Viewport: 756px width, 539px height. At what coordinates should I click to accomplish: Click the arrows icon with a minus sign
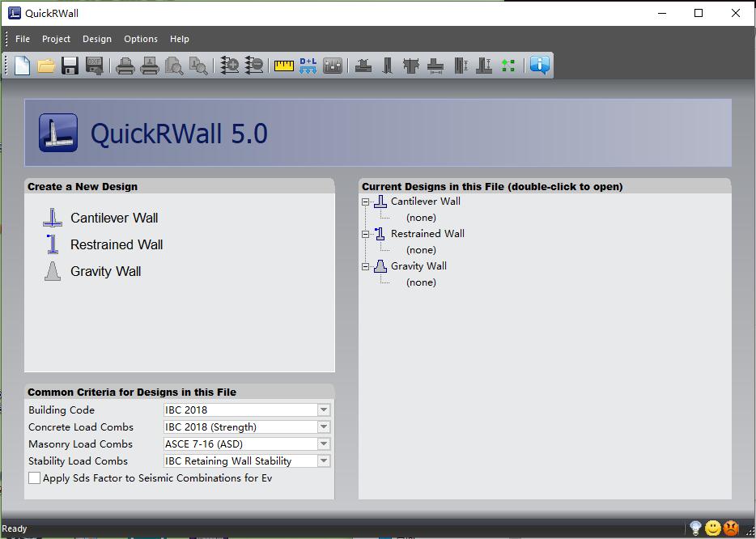(253, 65)
